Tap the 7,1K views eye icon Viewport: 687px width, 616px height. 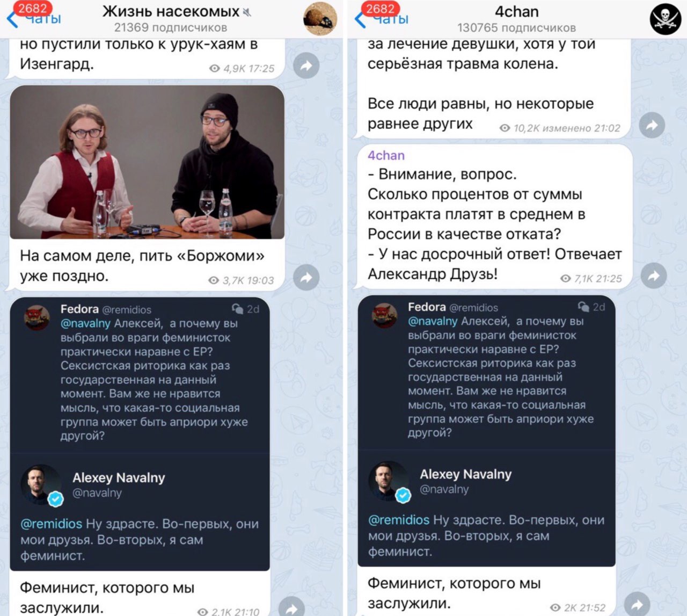coord(565,279)
